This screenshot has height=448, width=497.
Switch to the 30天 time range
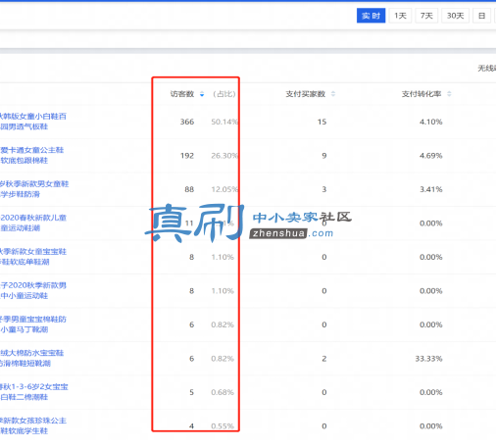point(455,16)
